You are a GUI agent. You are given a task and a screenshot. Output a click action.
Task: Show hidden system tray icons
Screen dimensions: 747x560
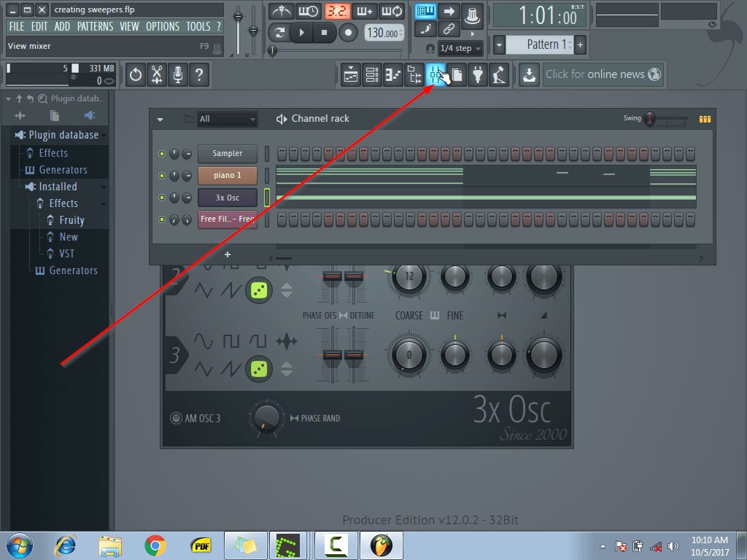[x=603, y=546]
